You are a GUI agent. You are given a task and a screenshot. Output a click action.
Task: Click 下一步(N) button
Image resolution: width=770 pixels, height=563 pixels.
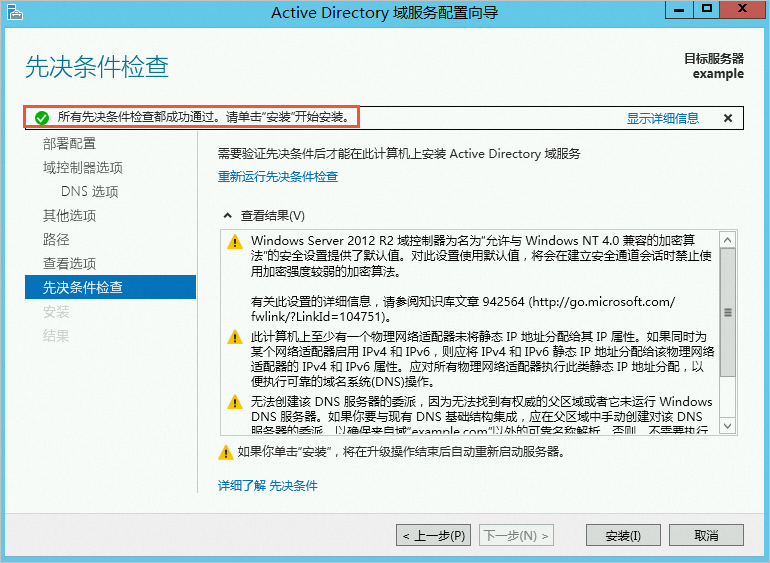click(x=516, y=535)
